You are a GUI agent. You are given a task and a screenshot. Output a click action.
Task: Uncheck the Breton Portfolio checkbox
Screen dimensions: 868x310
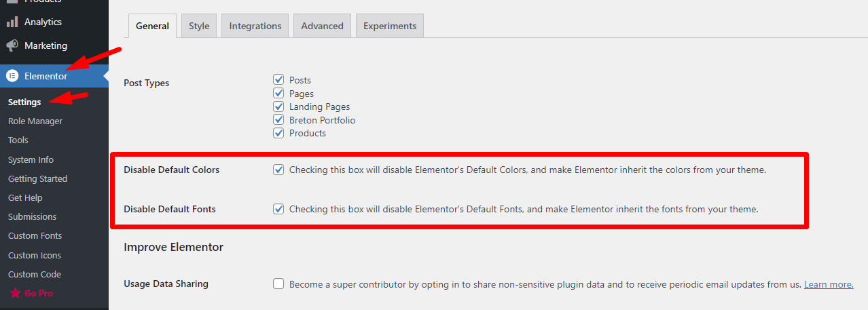click(x=278, y=120)
